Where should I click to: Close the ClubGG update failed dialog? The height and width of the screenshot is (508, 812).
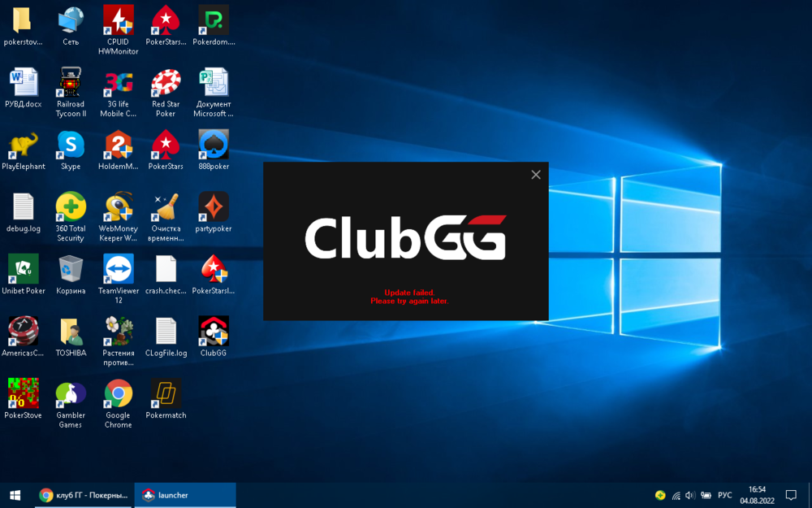tap(536, 175)
